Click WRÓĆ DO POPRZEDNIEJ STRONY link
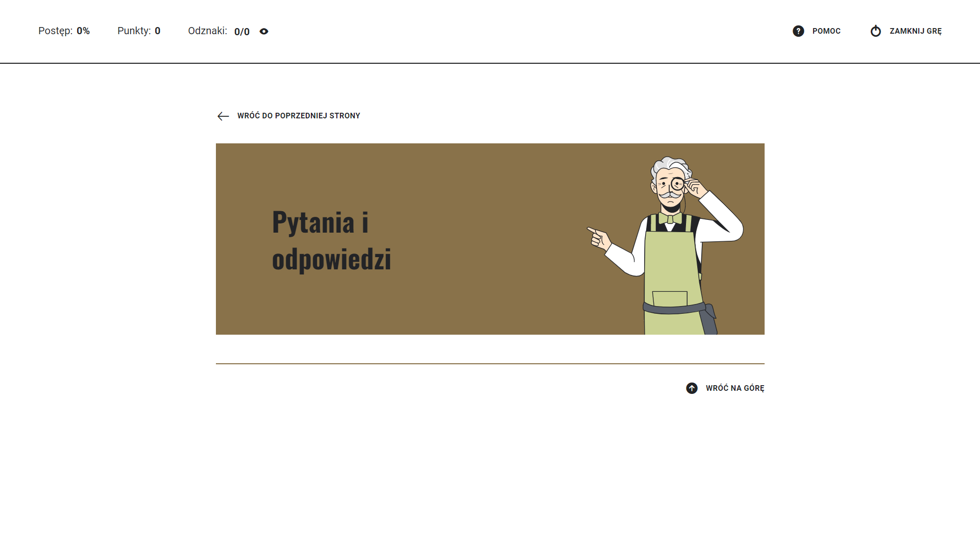The width and height of the screenshot is (980, 551). tap(298, 116)
